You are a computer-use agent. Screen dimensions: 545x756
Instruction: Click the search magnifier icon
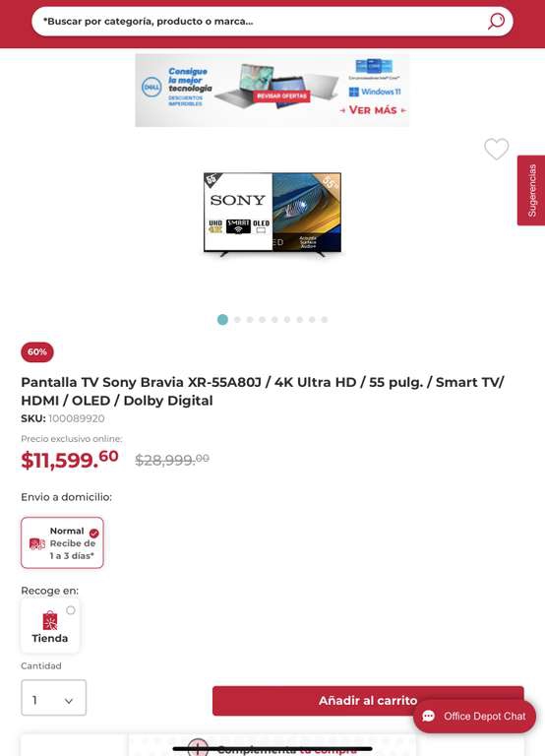point(496,21)
